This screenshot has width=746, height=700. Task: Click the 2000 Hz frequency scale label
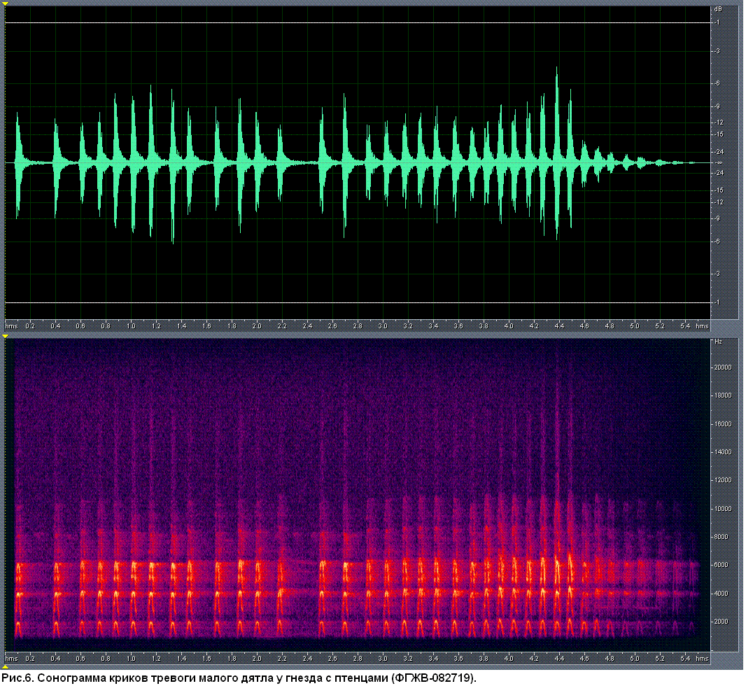[x=722, y=622]
